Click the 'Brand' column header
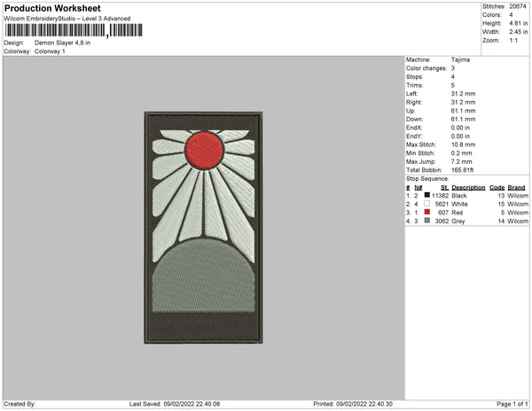The image size is (532, 411). tap(516, 188)
